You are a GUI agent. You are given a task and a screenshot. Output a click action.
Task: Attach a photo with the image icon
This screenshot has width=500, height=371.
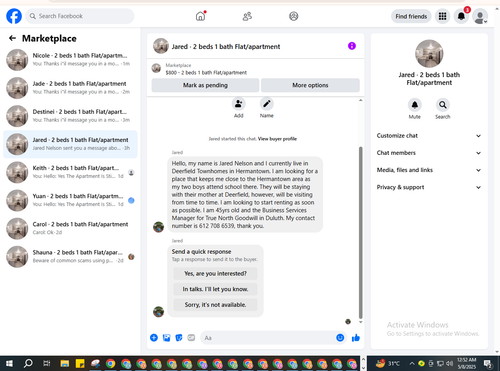pyautogui.click(x=166, y=338)
